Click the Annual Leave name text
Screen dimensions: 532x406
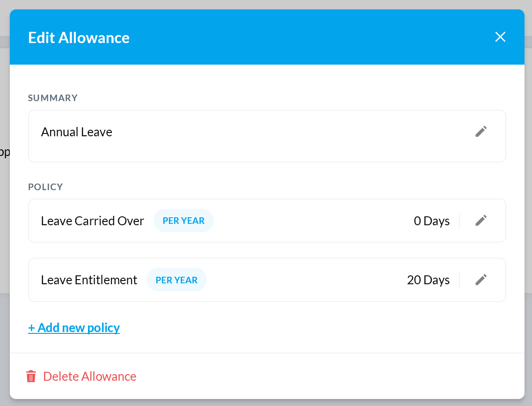77,132
